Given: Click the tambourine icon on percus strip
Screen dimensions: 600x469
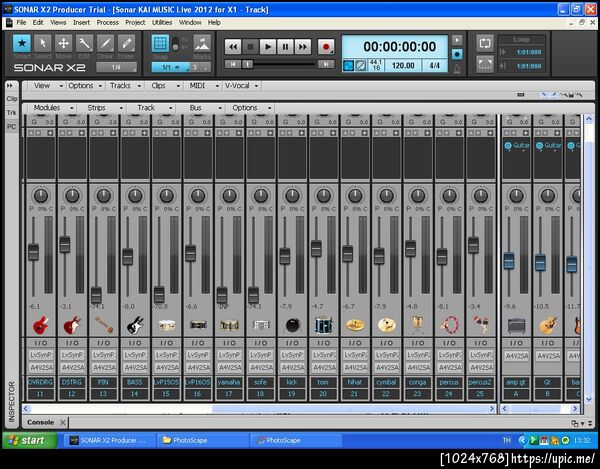Looking at the screenshot, I should click(x=449, y=325).
